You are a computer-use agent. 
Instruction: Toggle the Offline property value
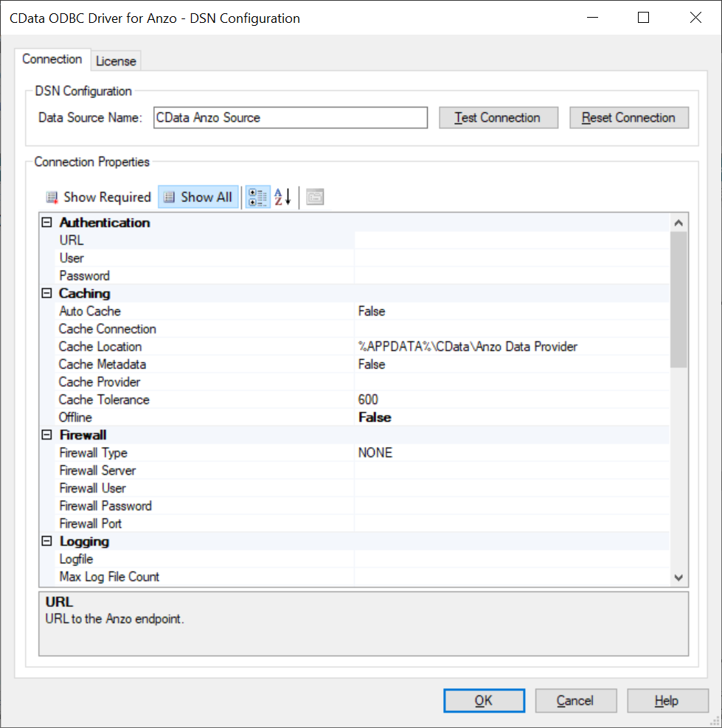442,417
